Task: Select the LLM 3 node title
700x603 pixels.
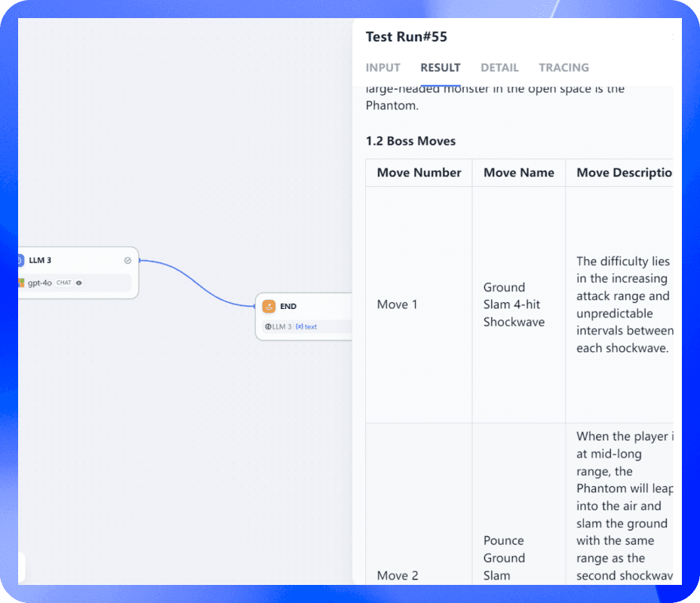Action: pos(41,261)
